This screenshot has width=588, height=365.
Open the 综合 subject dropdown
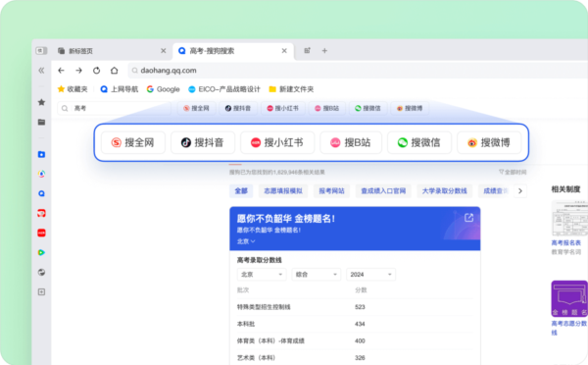point(317,275)
